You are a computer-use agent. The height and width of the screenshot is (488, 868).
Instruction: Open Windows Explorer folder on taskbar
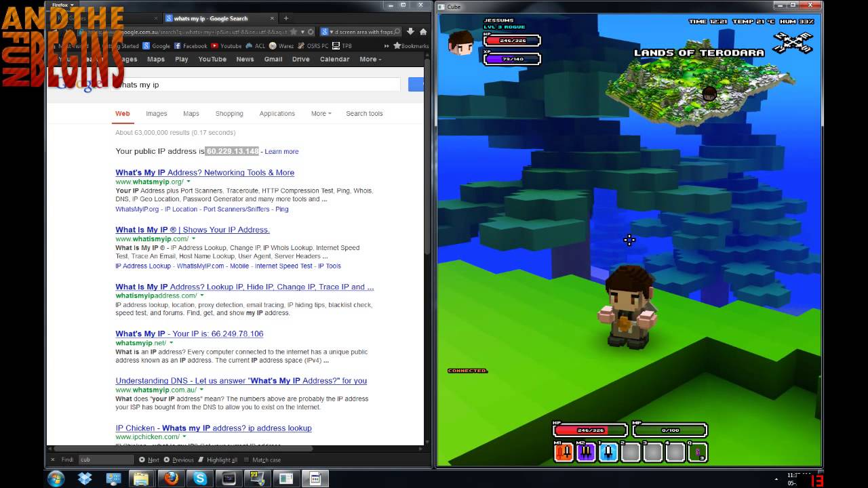coord(141,479)
